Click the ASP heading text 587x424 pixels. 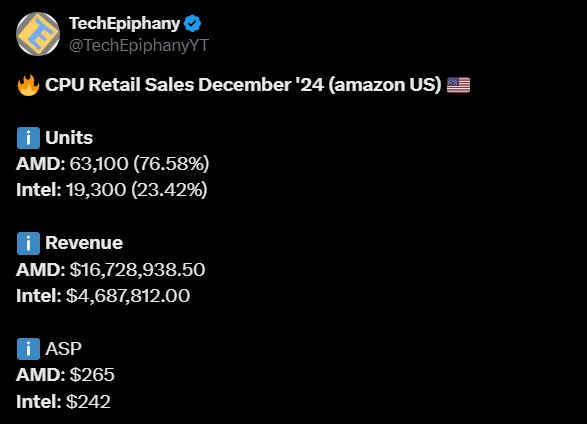[x=63, y=349]
